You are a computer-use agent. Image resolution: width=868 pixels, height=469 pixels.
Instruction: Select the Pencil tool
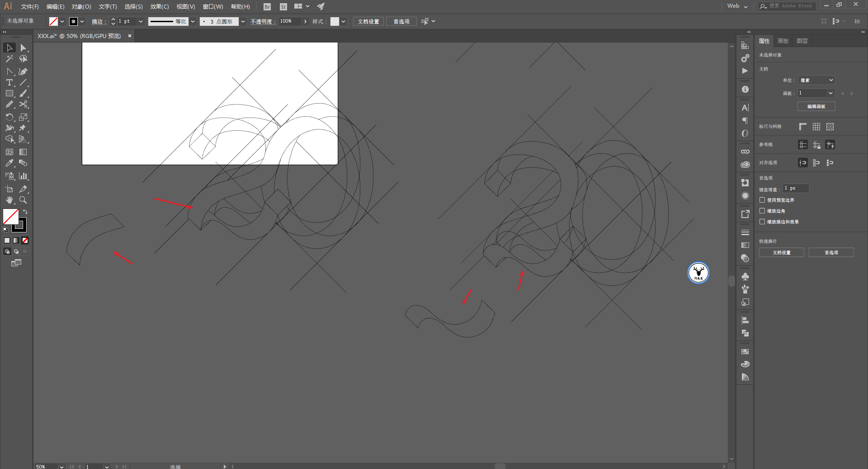point(9,104)
